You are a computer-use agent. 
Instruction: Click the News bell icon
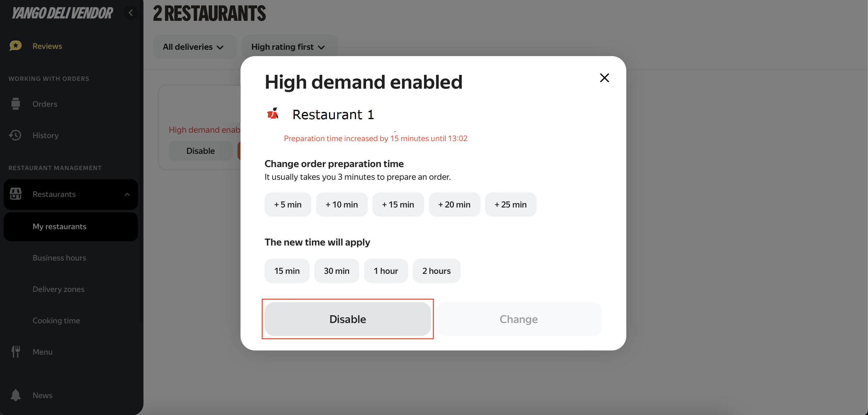pos(15,395)
